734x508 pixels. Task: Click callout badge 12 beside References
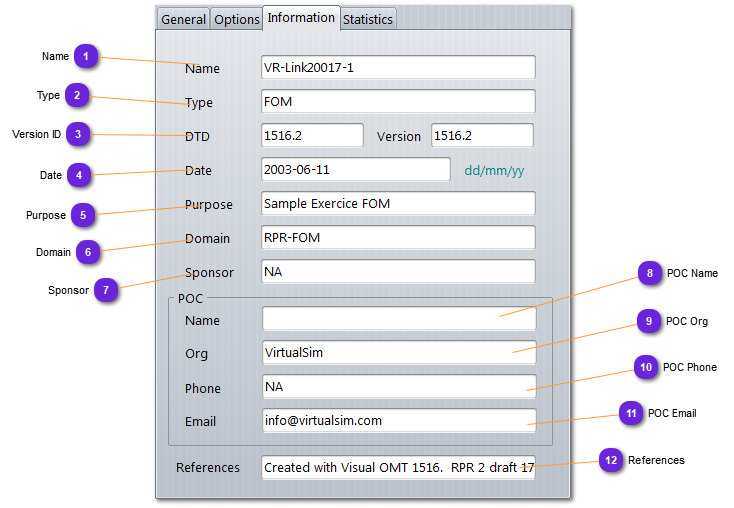pyautogui.click(x=611, y=461)
